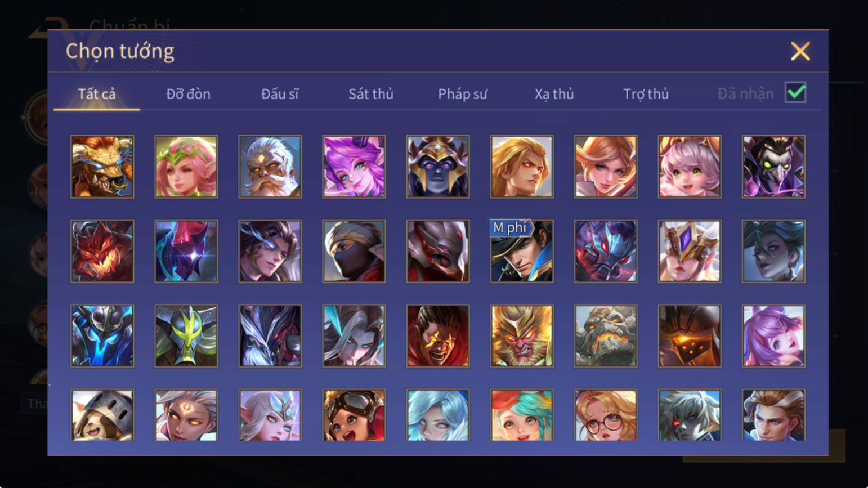868x488 pixels.
Task: Choose the green-eyed joker hero portrait
Action: point(773,167)
